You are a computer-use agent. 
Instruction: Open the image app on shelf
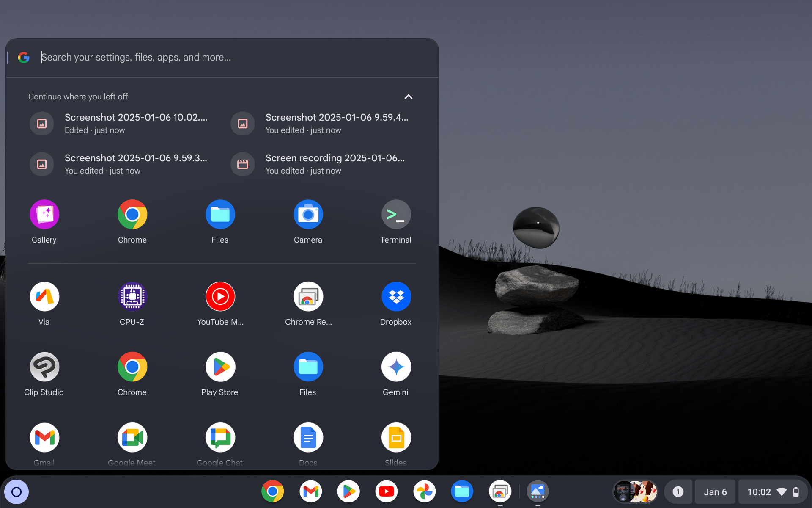click(538, 491)
